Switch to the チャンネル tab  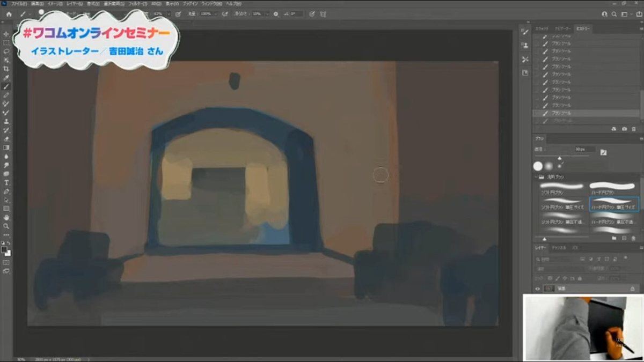(559, 248)
